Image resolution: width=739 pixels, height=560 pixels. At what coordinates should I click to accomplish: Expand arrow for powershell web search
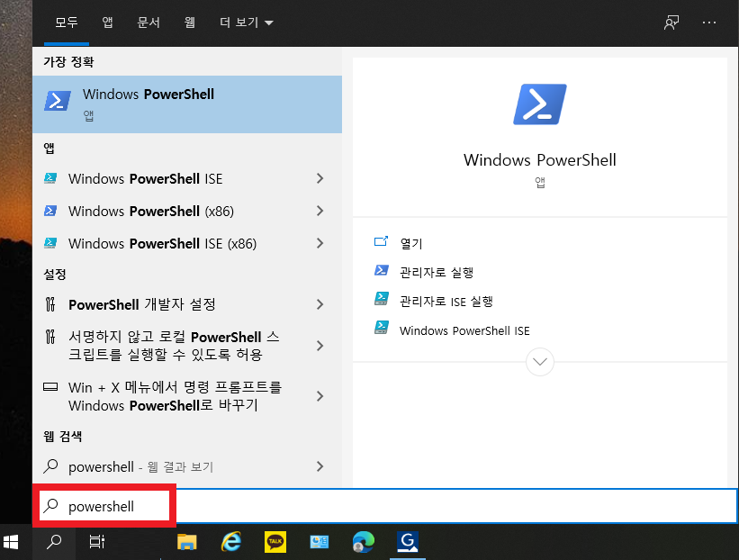[x=320, y=466]
